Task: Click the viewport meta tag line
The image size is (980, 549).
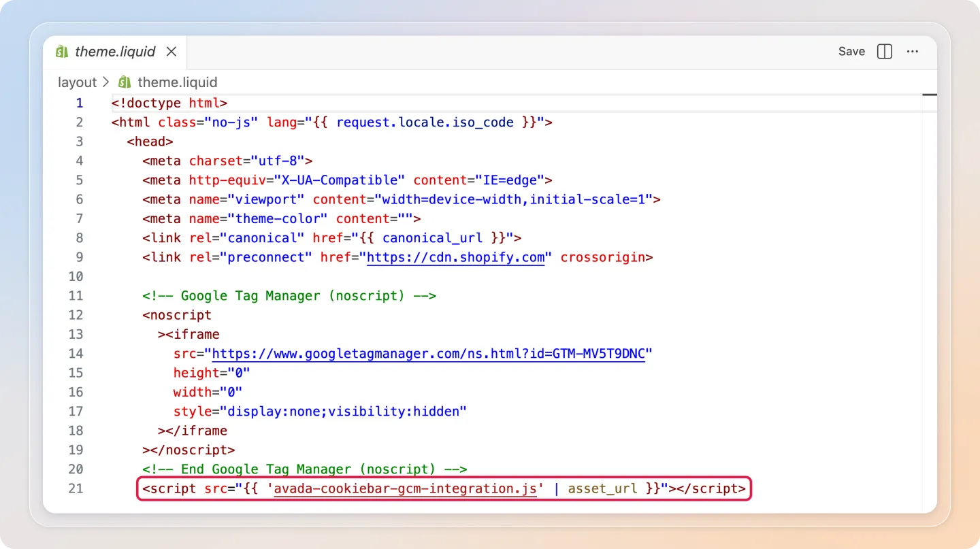Action: click(x=402, y=199)
